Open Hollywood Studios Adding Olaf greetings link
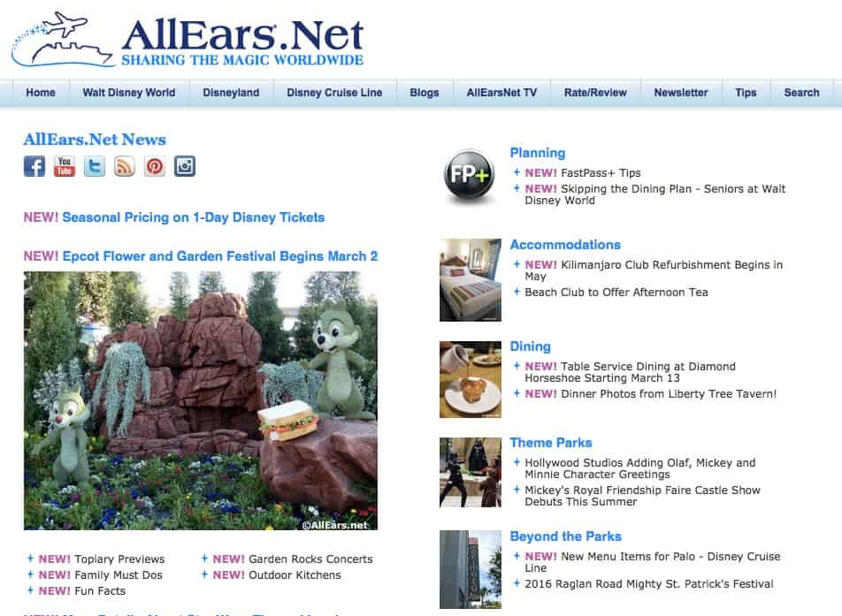Viewport: 842px width, 616px height. click(640, 468)
